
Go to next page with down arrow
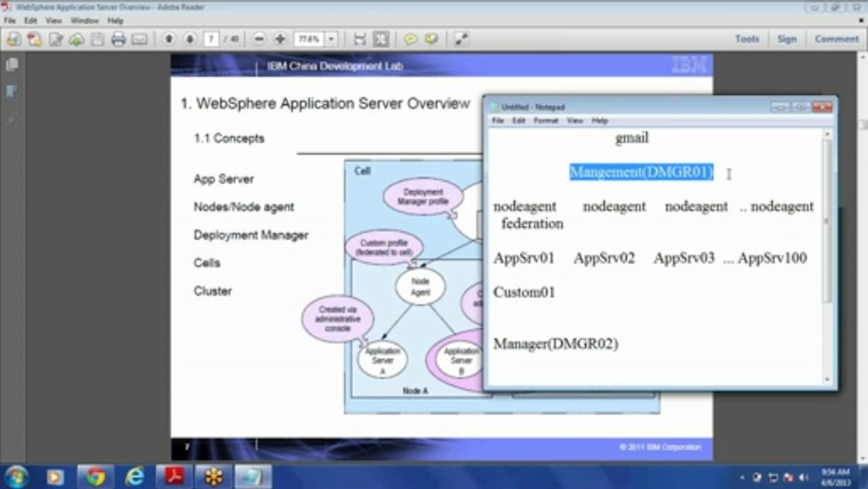[x=190, y=39]
